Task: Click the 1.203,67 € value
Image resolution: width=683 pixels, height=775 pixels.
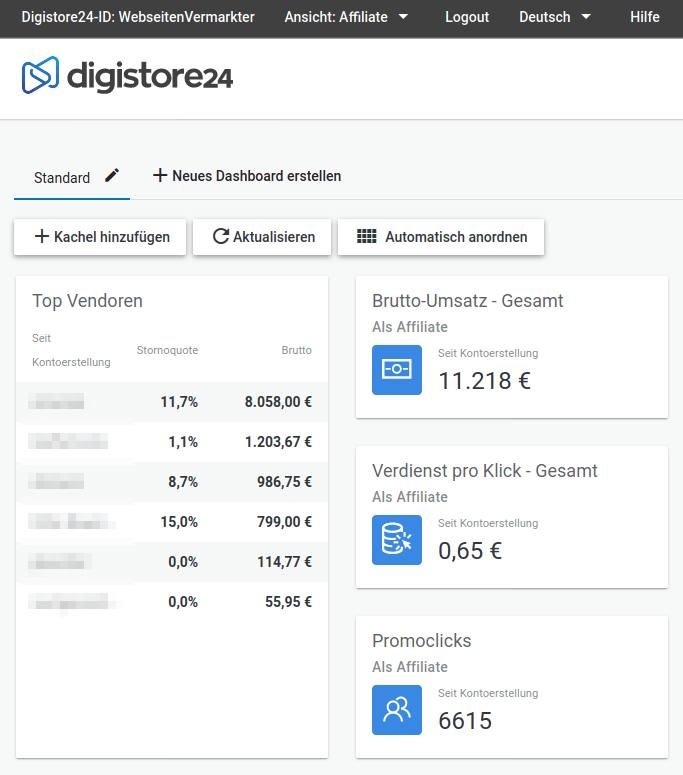Action: tap(278, 442)
